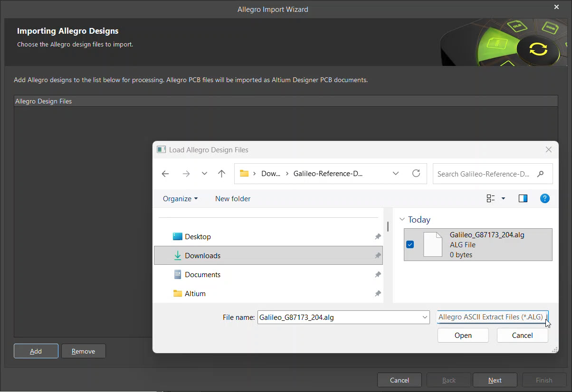The width and height of the screenshot is (572, 392).
Task: Unpin Altium with its pin icon
Action: (x=378, y=293)
